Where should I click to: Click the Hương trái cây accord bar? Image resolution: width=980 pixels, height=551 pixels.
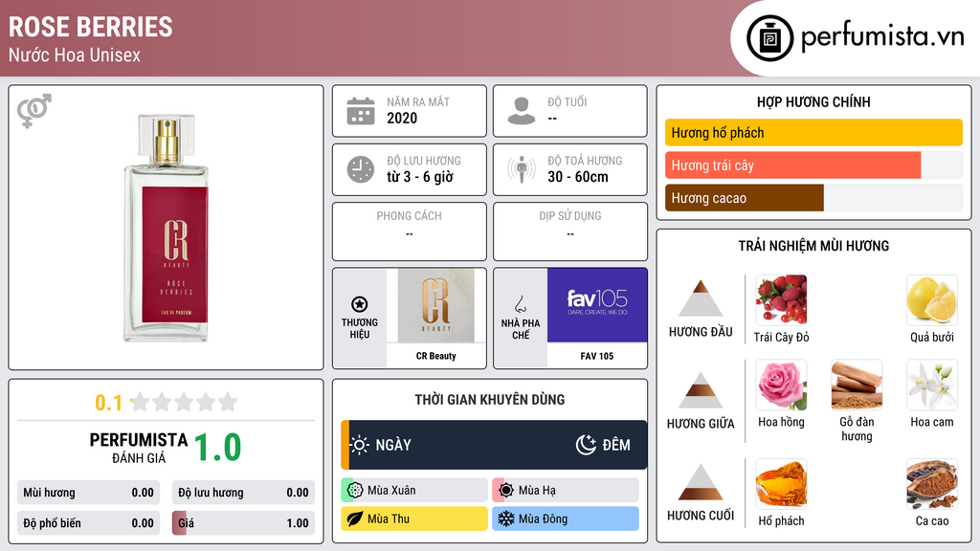coord(813,165)
